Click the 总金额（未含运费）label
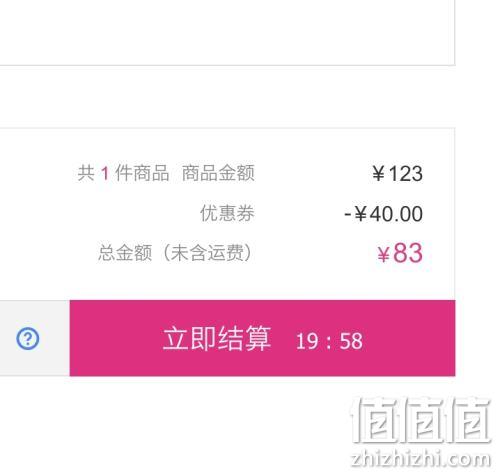The height and width of the screenshot is (476, 500). [174, 253]
